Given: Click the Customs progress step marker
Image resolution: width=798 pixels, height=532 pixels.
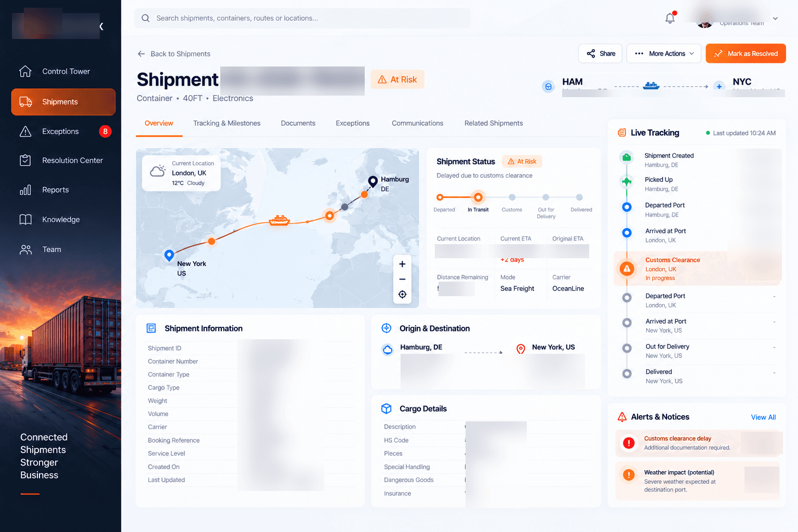Looking at the screenshot, I should [512, 197].
